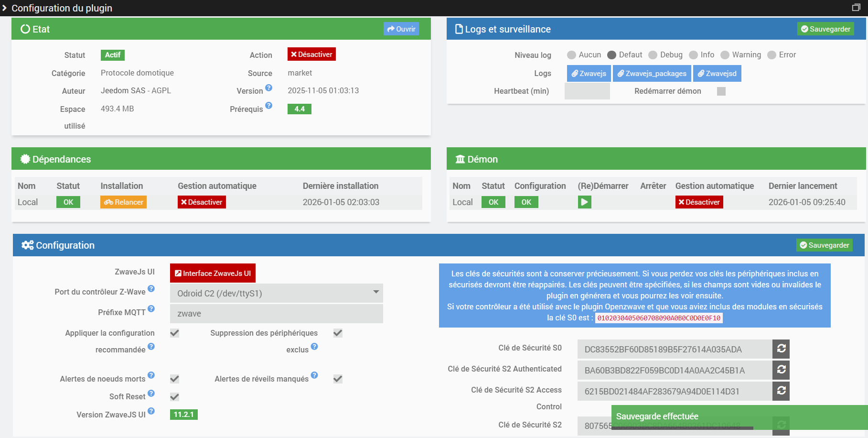868x438 pixels.
Task: Select the Defaut log level
Action: click(611, 55)
